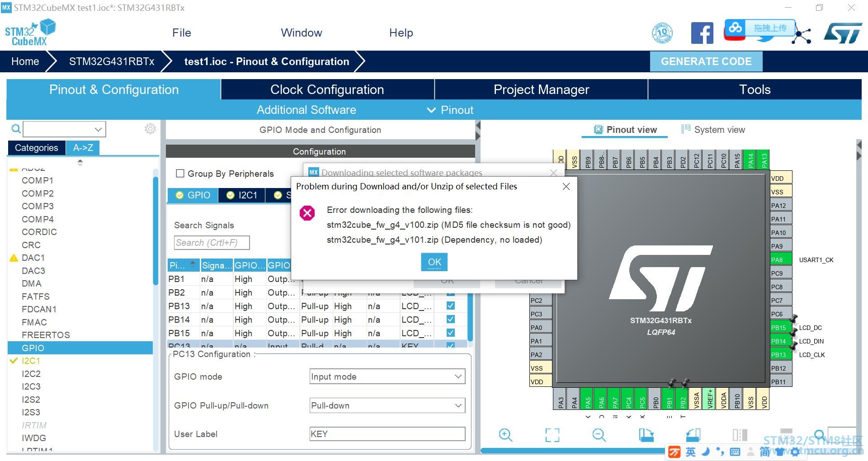868x461 pixels.
Task: Click the PA8 pin on the chip
Action: (x=781, y=259)
